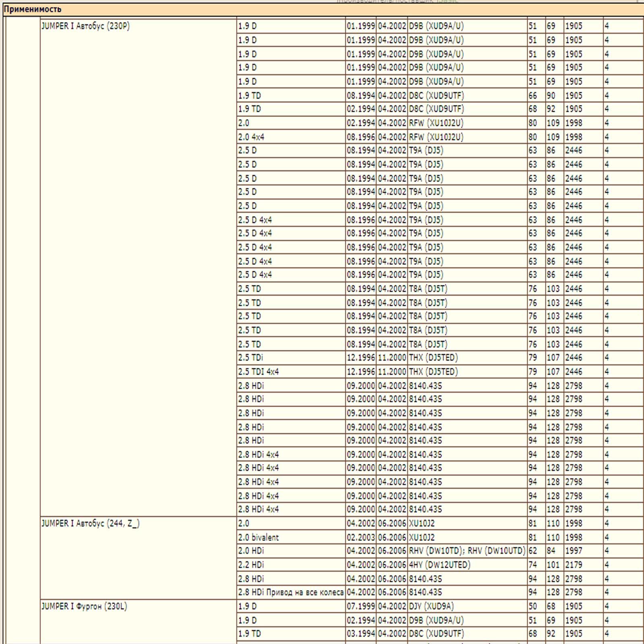The height and width of the screenshot is (644, 644).
Task: Click the 2.2 HDi engine cell
Action: 291,565
